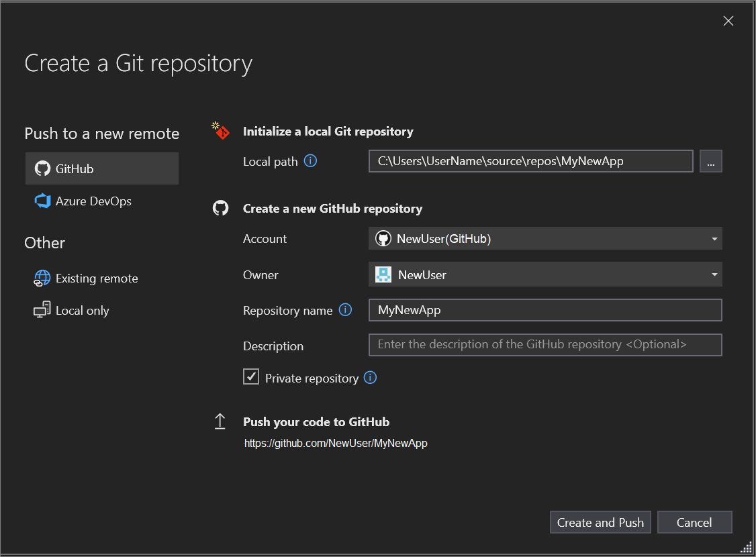
Task: Click the Private repository info icon
Action: [370, 378]
